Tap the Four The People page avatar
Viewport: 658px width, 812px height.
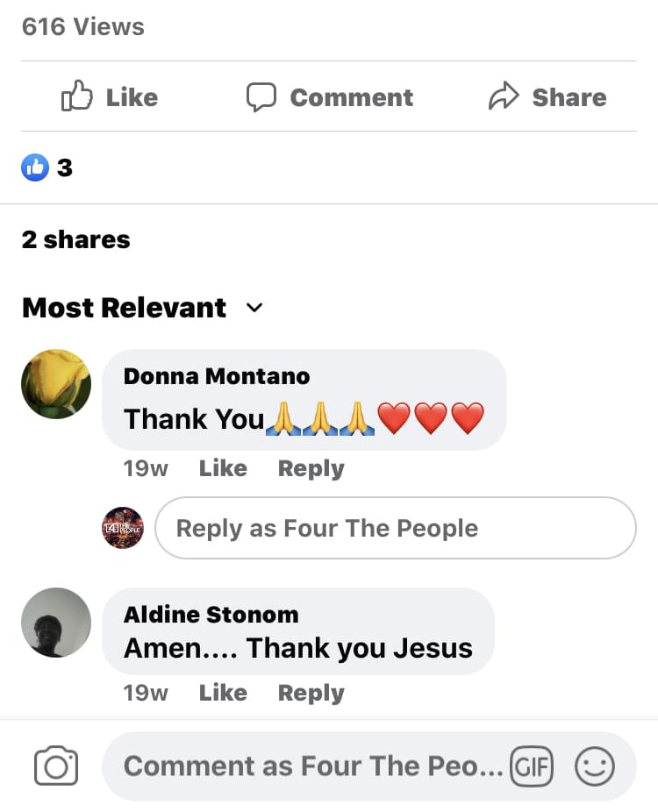coord(123,528)
